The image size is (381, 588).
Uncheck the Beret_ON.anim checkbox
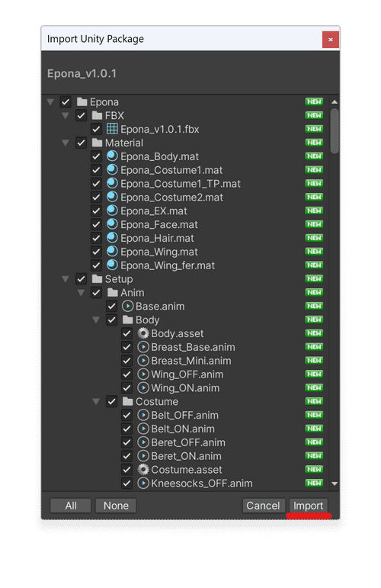127,456
